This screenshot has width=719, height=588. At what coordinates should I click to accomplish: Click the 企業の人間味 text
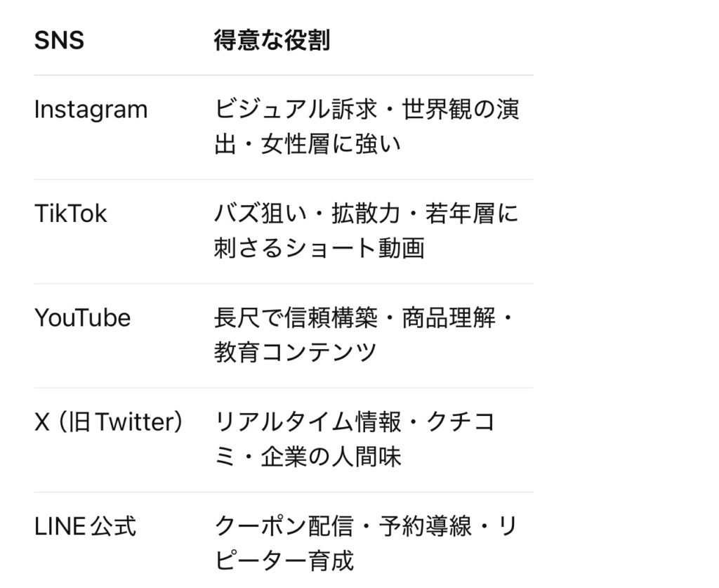coord(331,457)
